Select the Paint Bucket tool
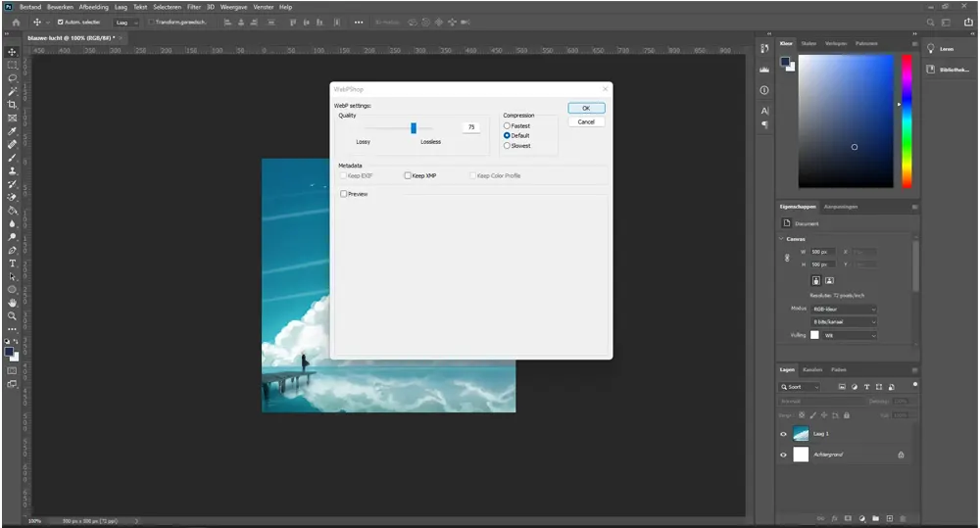The height and width of the screenshot is (528, 980). coord(12,211)
